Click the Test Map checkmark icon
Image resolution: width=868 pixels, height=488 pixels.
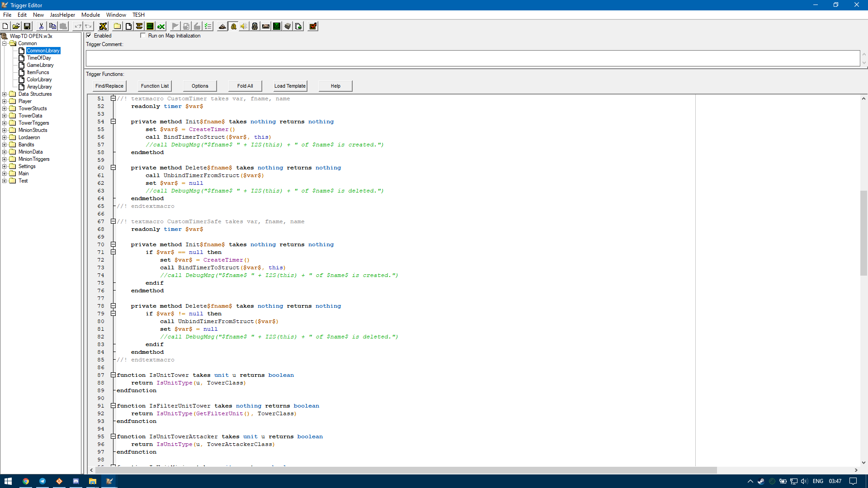tap(313, 26)
